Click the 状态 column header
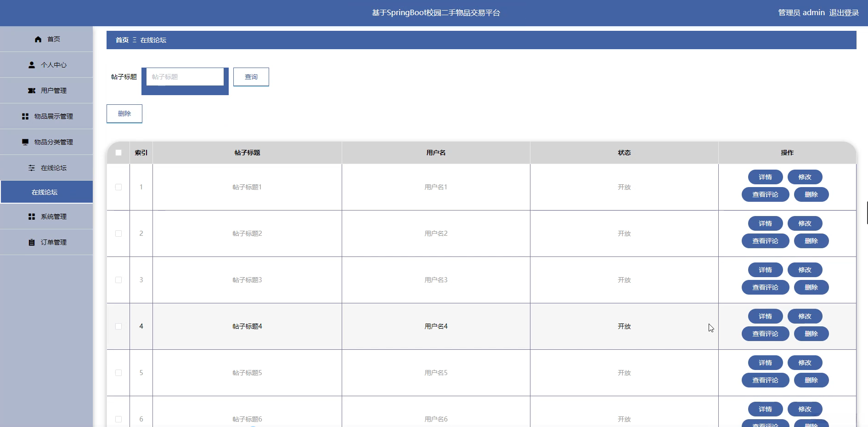The width and height of the screenshot is (868, 427). pyautogui.click(x=624, y=153)
